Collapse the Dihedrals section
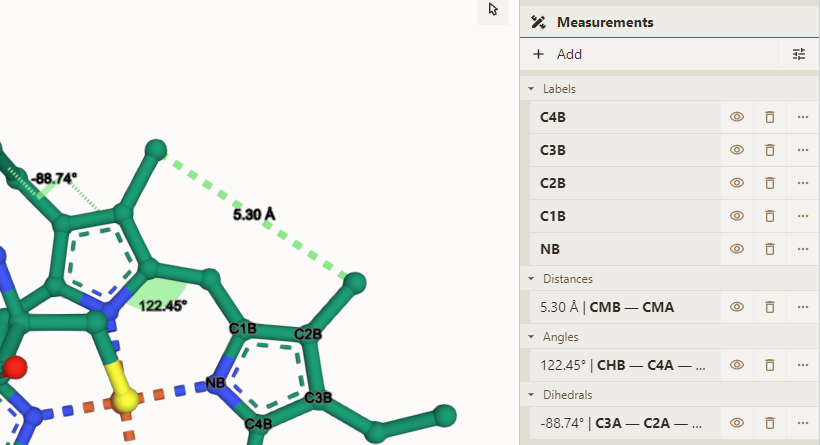The width and height of the screenshot is (820, 445). pyautogui.click(x=532, y=396)
